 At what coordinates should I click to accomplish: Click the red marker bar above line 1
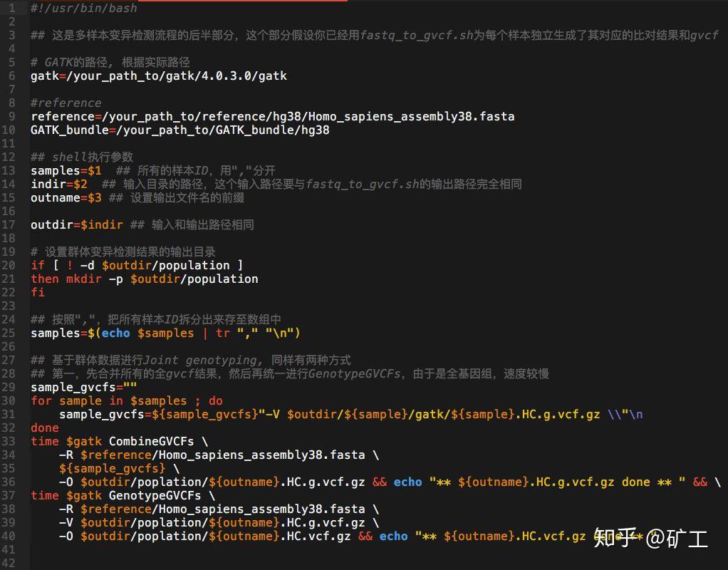pos(242,3)
